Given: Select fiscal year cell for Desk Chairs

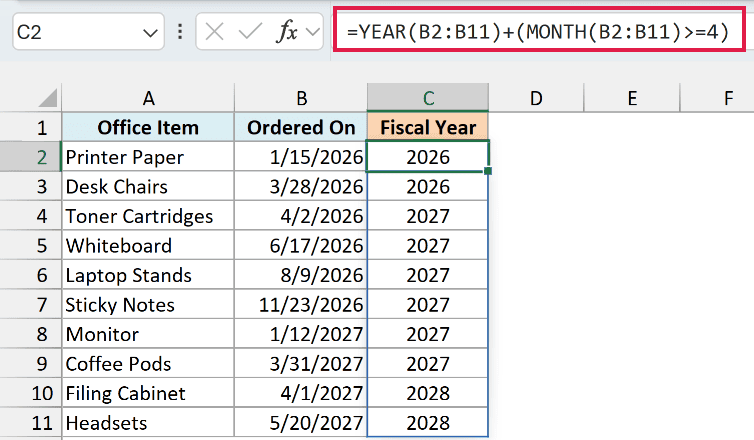Looking at the screenshot, I should tap(428, 187).
